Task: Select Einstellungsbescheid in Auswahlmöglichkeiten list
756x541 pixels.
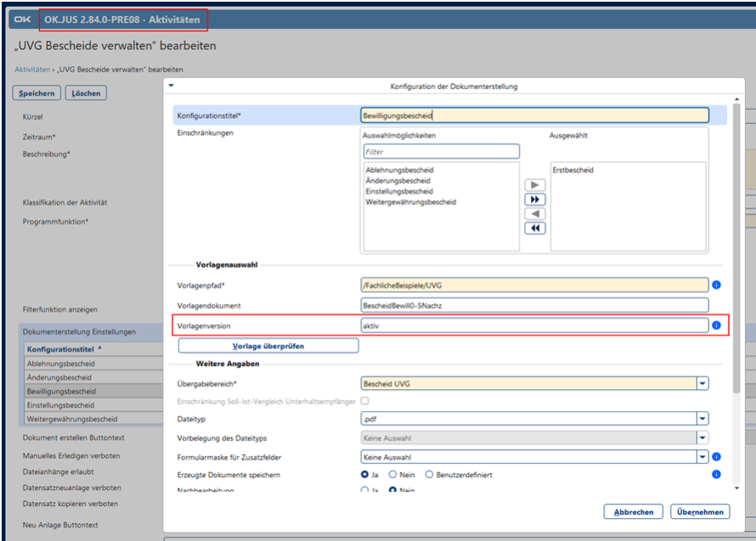Action: coord(399,191)
